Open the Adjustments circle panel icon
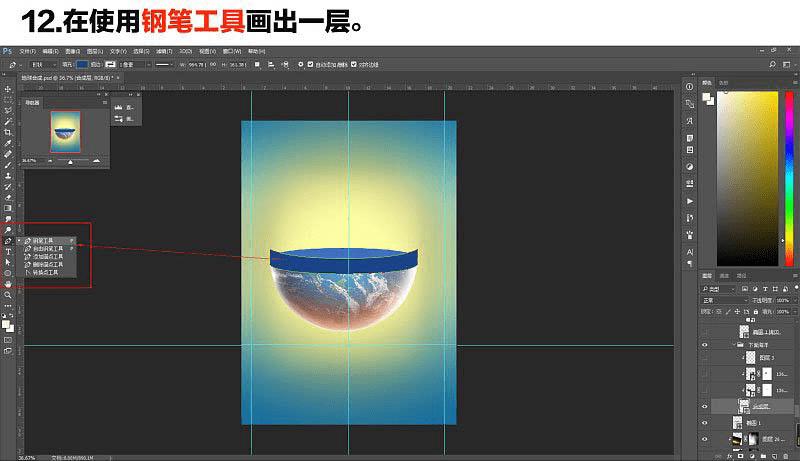This screenshot has width=800, height=461. coord(690,167)
